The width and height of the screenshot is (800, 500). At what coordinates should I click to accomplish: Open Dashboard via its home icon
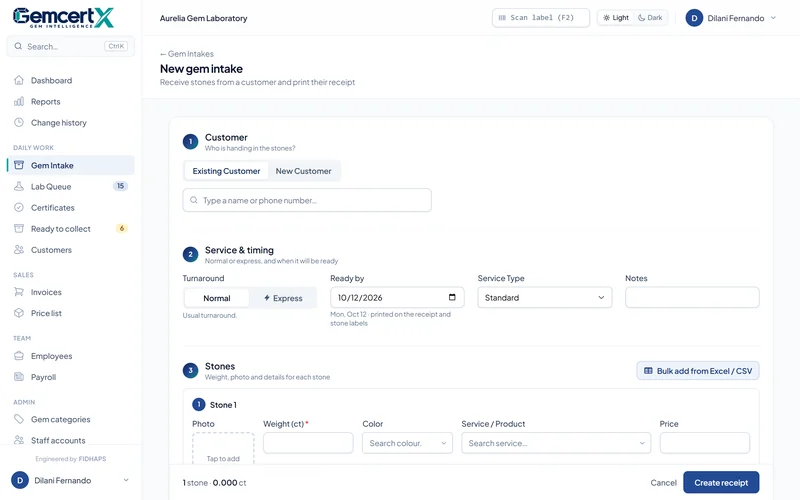point(19,80)
